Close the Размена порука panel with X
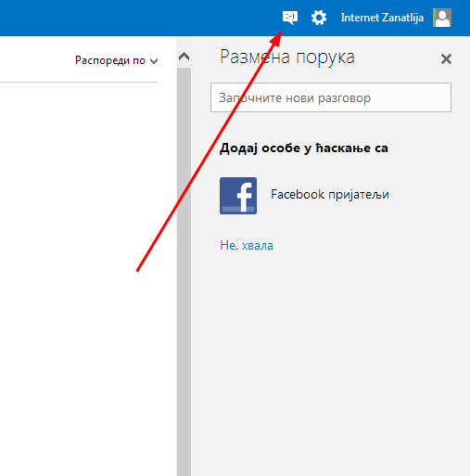Screen dimensions: 470x476 pos(446,58)
